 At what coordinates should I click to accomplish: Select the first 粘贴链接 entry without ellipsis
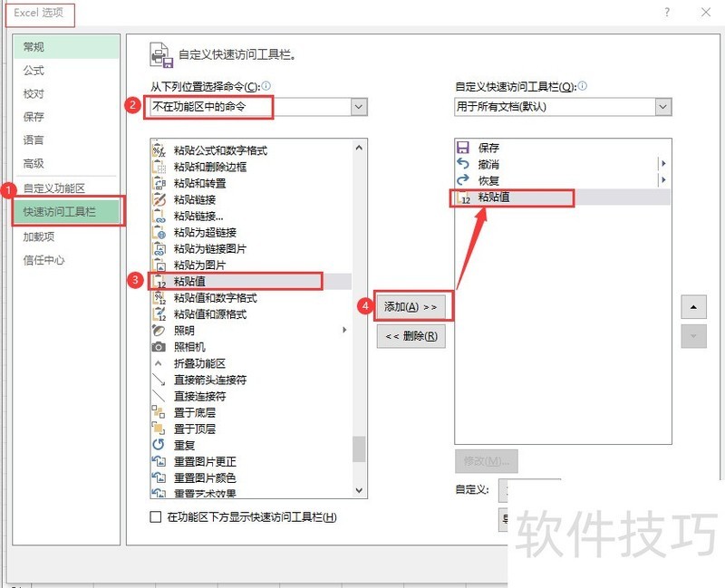point(251,199)
